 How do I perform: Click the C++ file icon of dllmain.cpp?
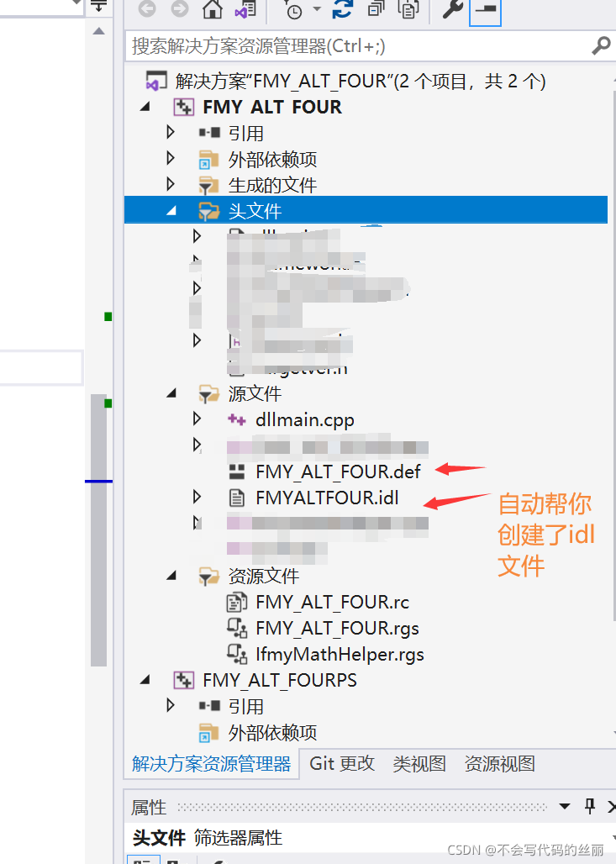pos(237,420)
